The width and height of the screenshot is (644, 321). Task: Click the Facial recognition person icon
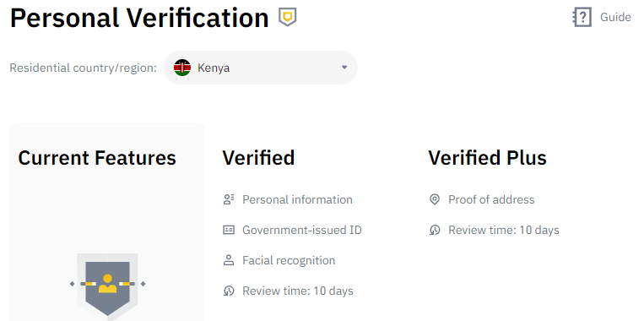[x=229, y=260]
